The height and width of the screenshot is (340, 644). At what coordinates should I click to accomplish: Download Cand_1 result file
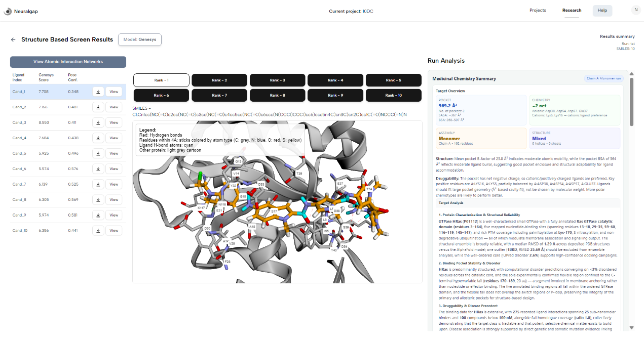click(x=98, y=92)
